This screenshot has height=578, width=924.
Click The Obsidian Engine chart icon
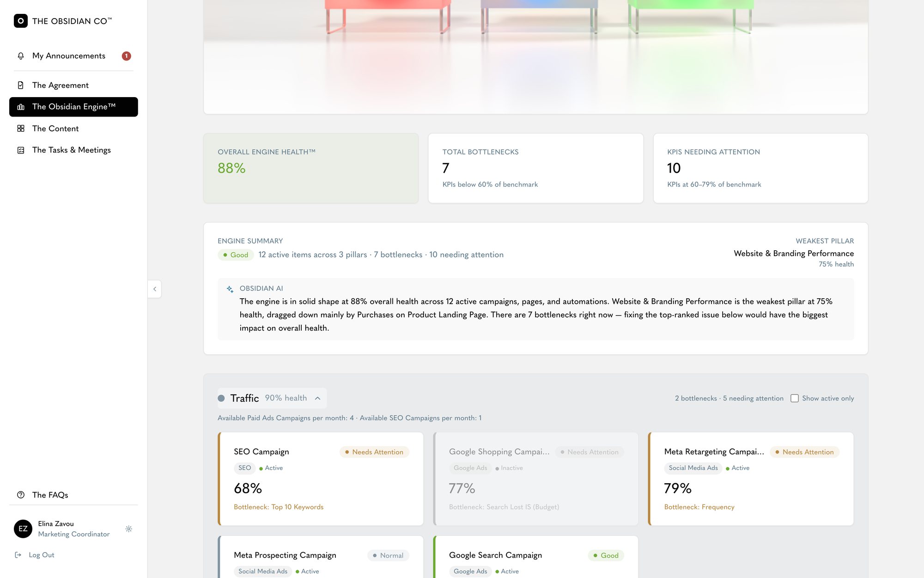coord(21,107)
